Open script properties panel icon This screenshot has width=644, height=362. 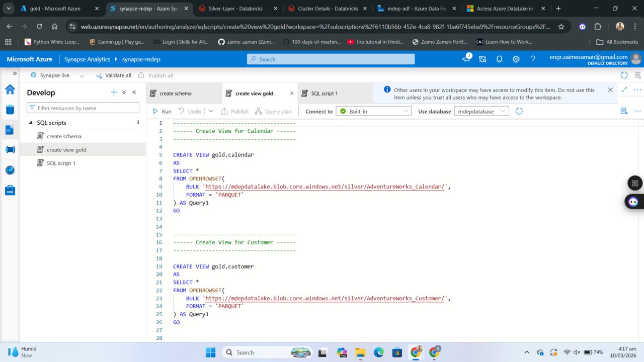pos(624,111)
